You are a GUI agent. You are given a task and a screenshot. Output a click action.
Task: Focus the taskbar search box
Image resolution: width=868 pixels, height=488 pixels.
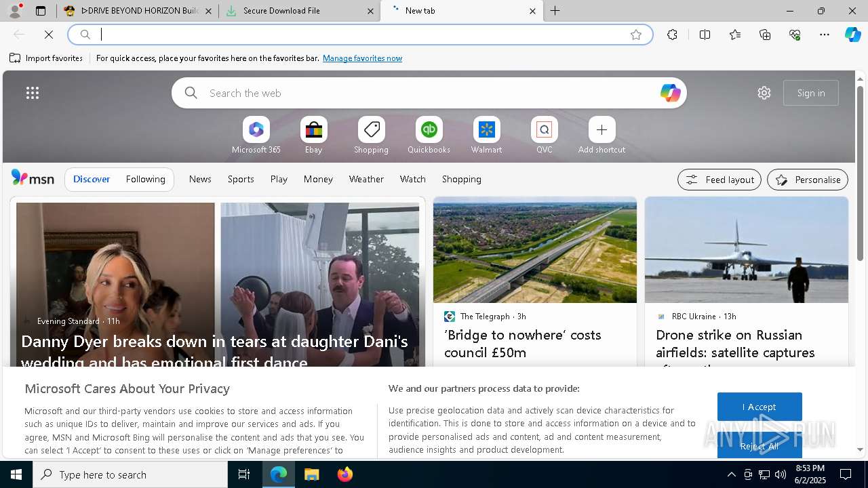[x=130, y=474]
